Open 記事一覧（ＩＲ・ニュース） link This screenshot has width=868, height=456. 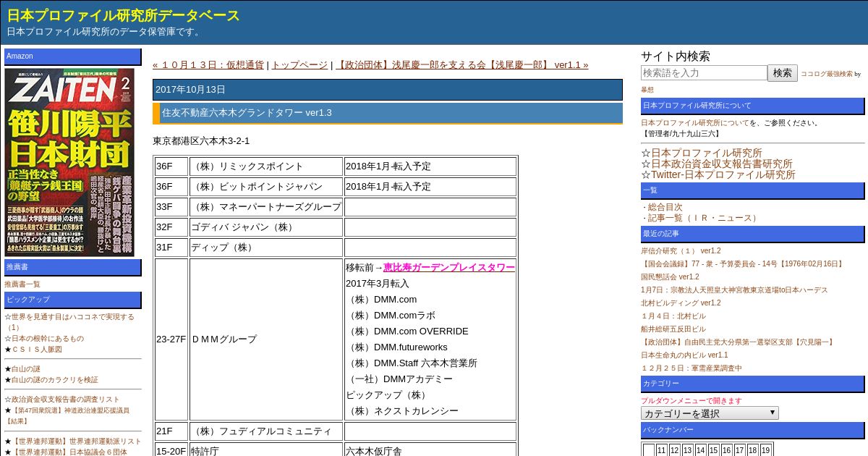[x=704, y=218]
